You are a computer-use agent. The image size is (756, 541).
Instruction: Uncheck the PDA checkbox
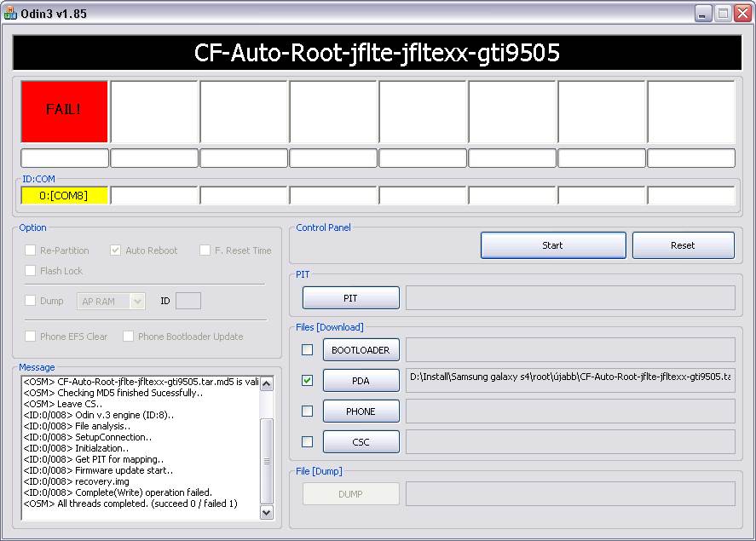[307, 381]
